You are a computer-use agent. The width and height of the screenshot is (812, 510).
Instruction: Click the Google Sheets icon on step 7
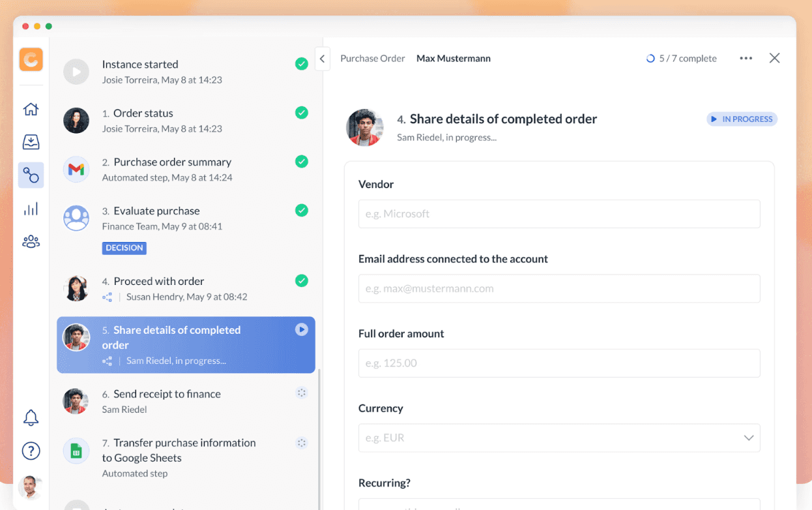point(76,450)
